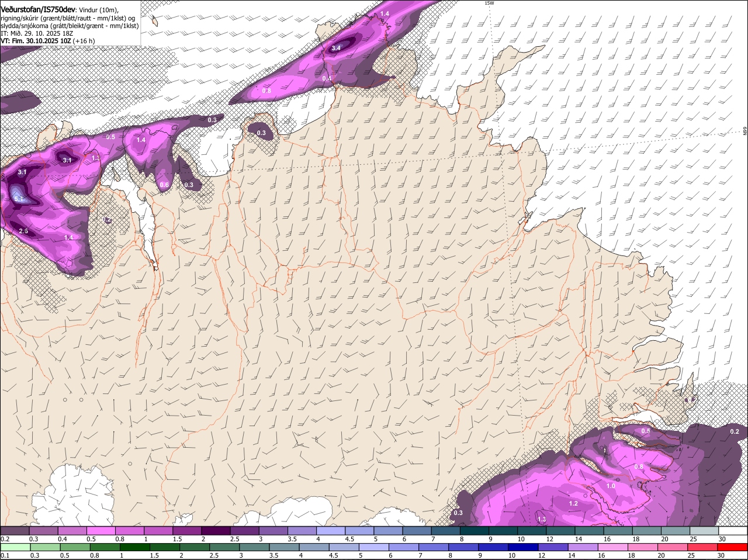The height and width of the screenshot is (560, 748).
Task: Click the "0.6" precipitation value label
Action: click(x=164, y=185)
